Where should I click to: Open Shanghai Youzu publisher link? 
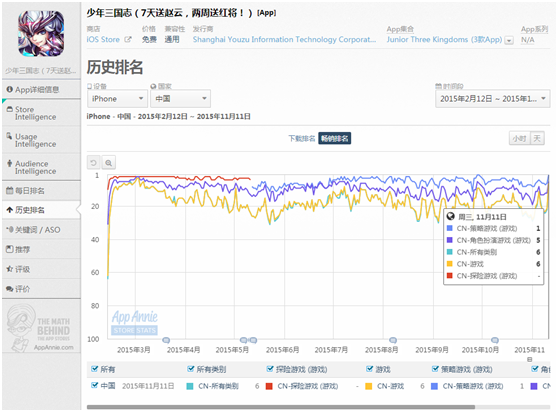coord(284,39)
